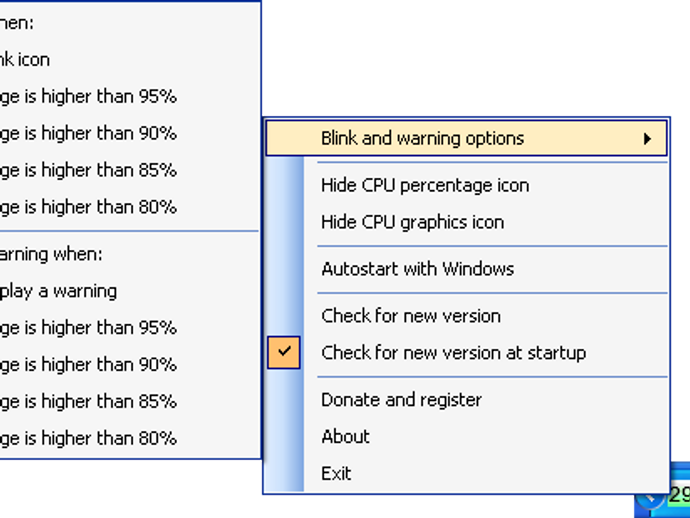Select warning option higher than 95%
The image size is (690, 518).
(88, 328)
